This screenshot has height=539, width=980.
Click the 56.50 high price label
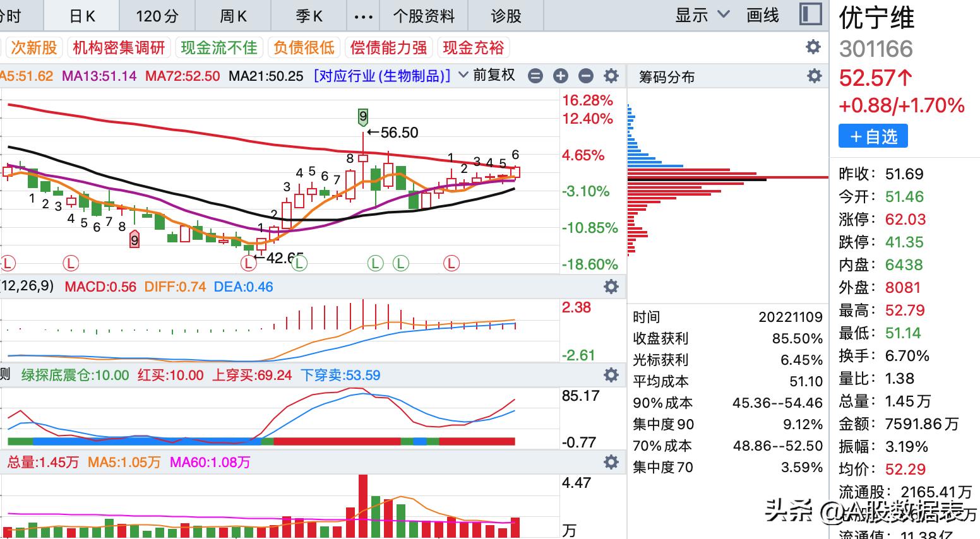point(393,133)
